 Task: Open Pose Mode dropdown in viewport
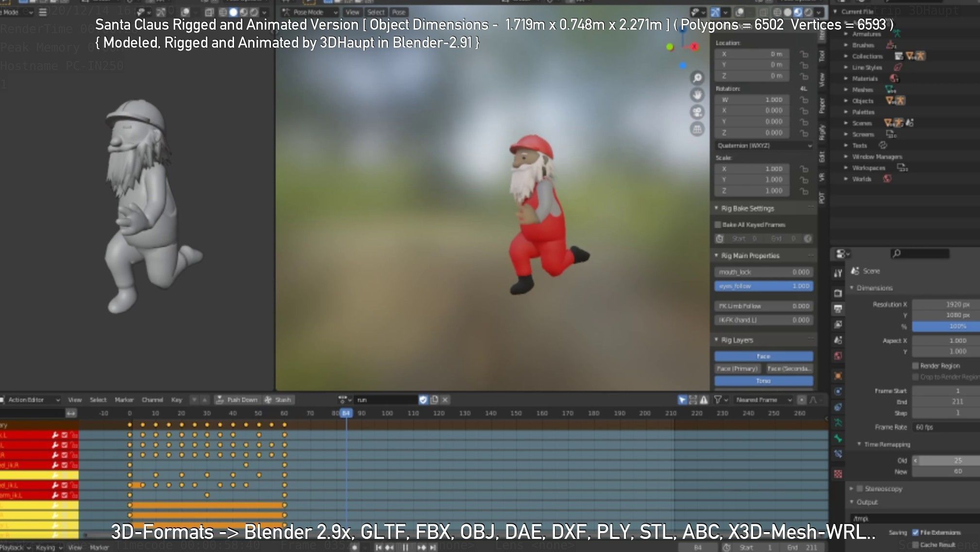310,12
